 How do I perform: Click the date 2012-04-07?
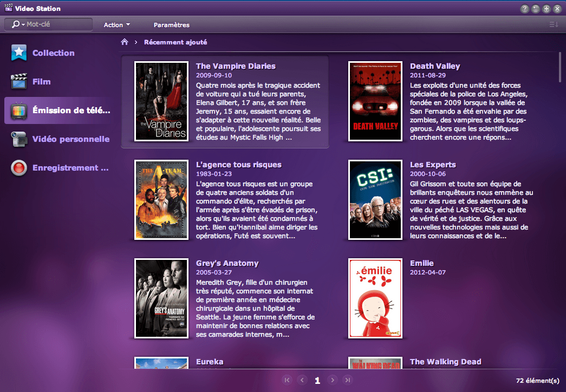[428, 272]
